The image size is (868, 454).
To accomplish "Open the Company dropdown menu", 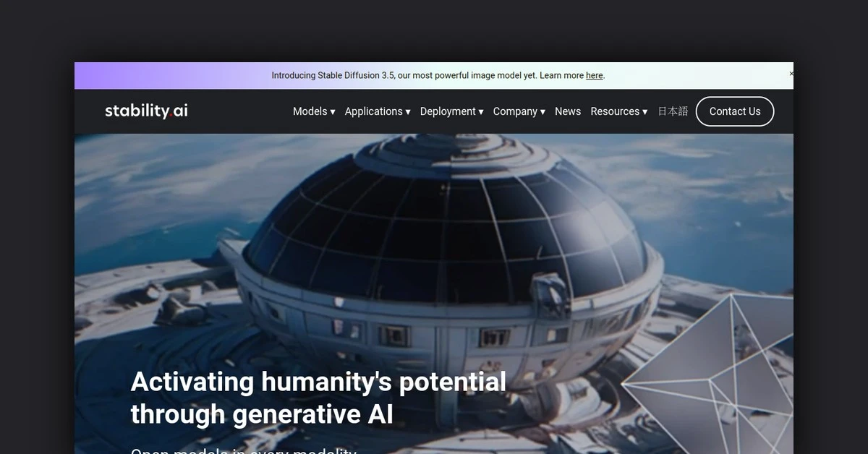I will tap(519, 111).
